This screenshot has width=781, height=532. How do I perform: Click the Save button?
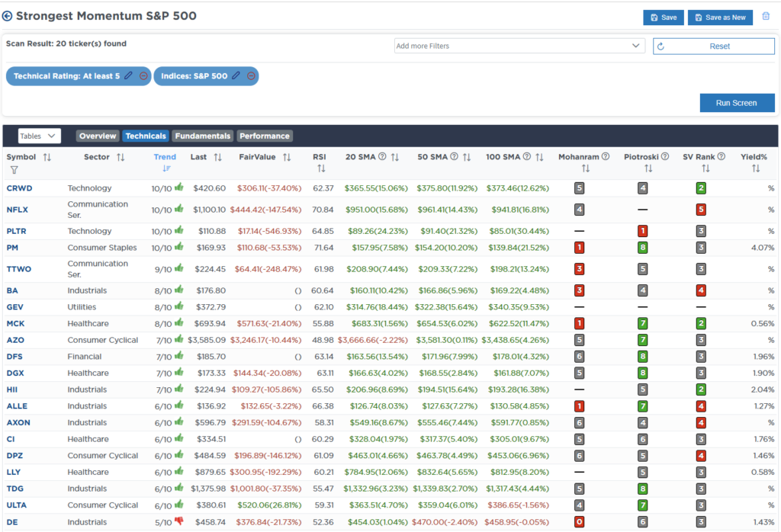[x=664, y=18]
